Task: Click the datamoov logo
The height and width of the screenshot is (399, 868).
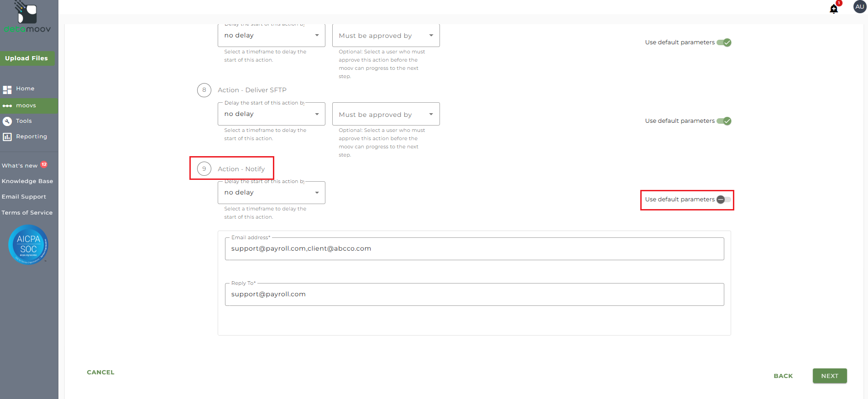Action: [x=27, y=17]
